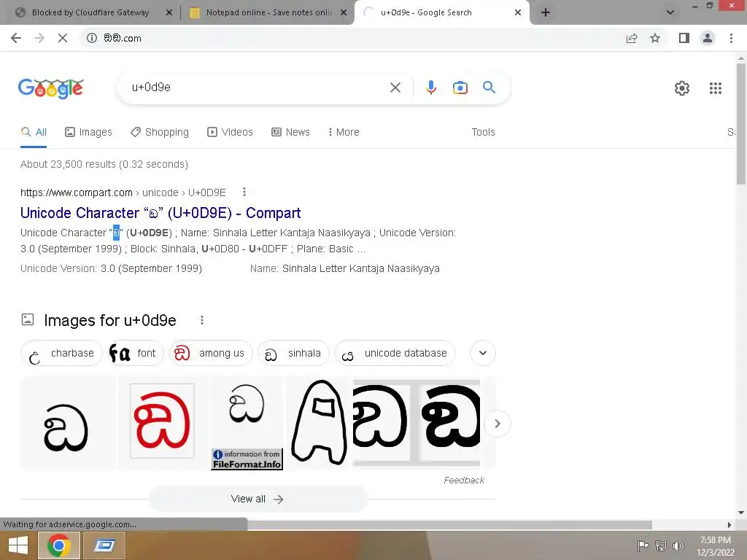This screenshot has width=747, height=560.
Task: Switch to the Notepad online tab
Action: point(268,12)
